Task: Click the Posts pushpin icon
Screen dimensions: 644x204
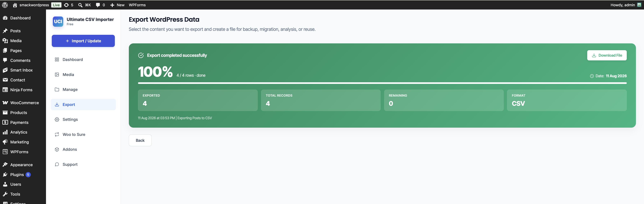Action: coord(5,31)
